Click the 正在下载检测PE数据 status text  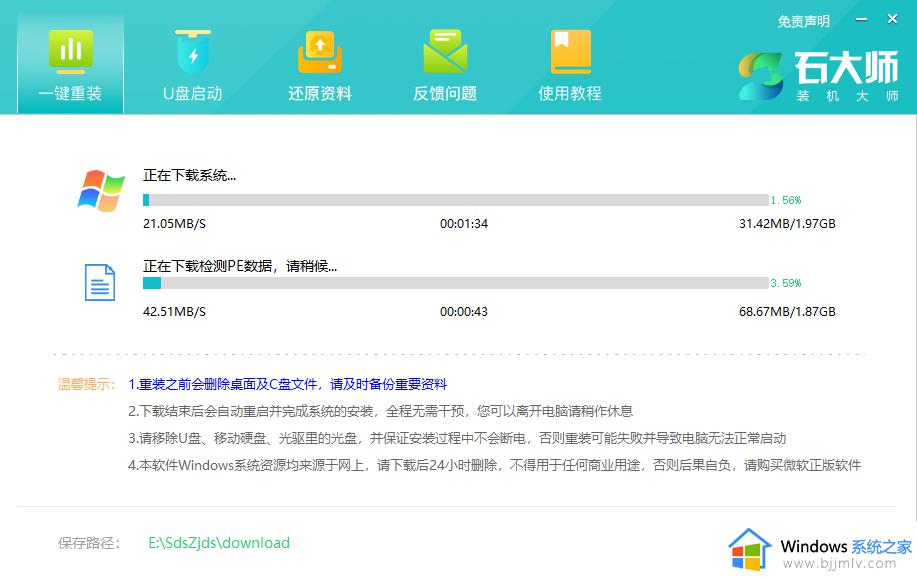[240, 267]
